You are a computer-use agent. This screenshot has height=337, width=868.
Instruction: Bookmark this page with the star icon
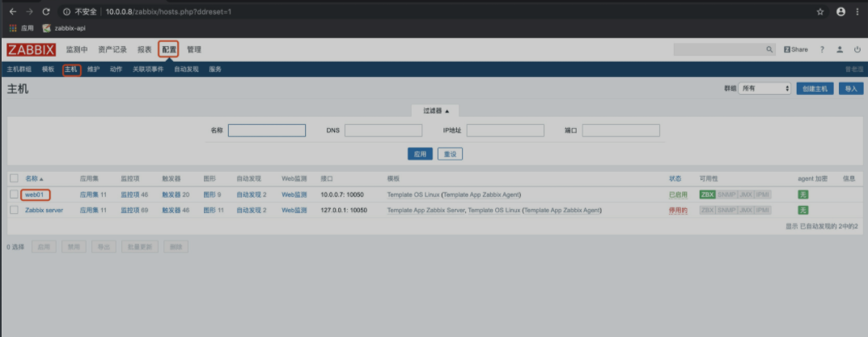tap(819, 11)
